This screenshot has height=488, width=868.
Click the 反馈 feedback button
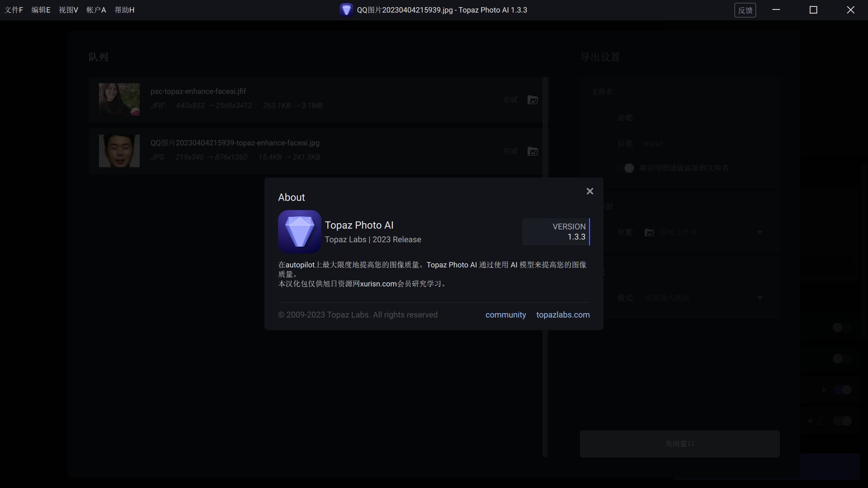pyautogui.click(x=745, y=10)
